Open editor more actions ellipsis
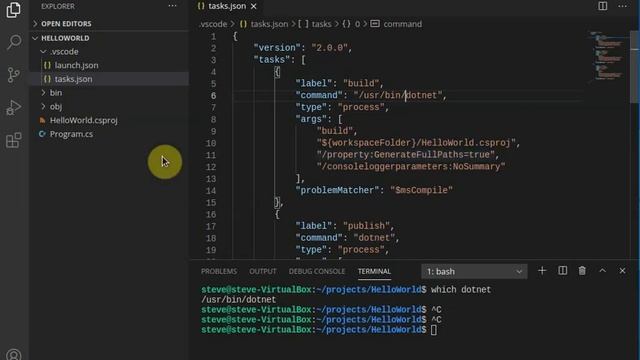 point(622,6)
